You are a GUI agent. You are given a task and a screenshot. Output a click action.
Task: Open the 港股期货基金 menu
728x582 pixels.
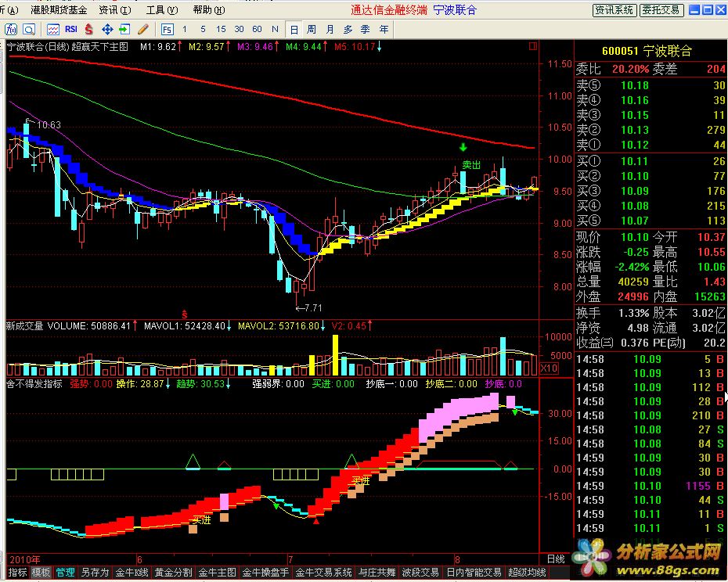click(x=59, y=9)
